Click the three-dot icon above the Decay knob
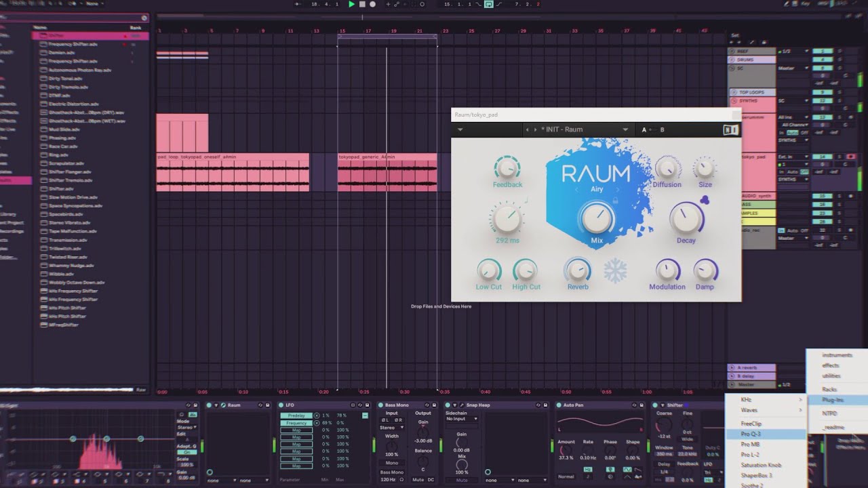Screen dimensions: 868x488 704,199
